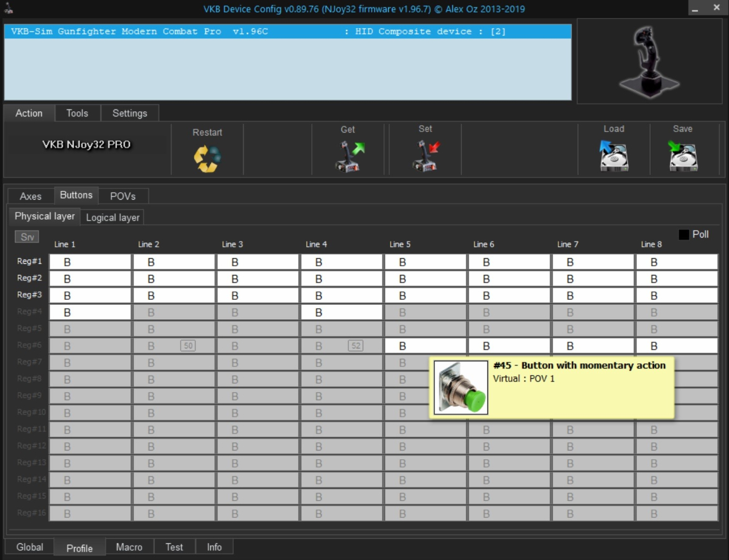Click the momentary button image in tooltip
729x560 pixels.
[x=461, y=388]
